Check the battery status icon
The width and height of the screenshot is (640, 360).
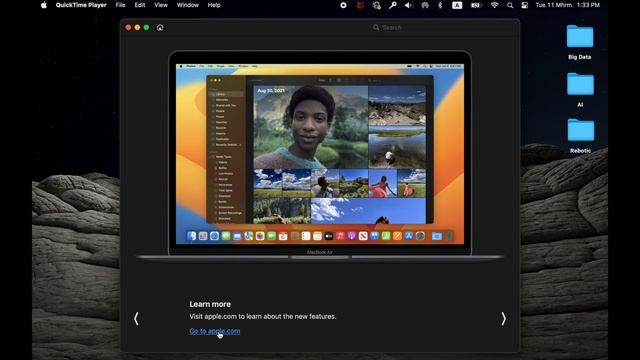pos(476,5)
